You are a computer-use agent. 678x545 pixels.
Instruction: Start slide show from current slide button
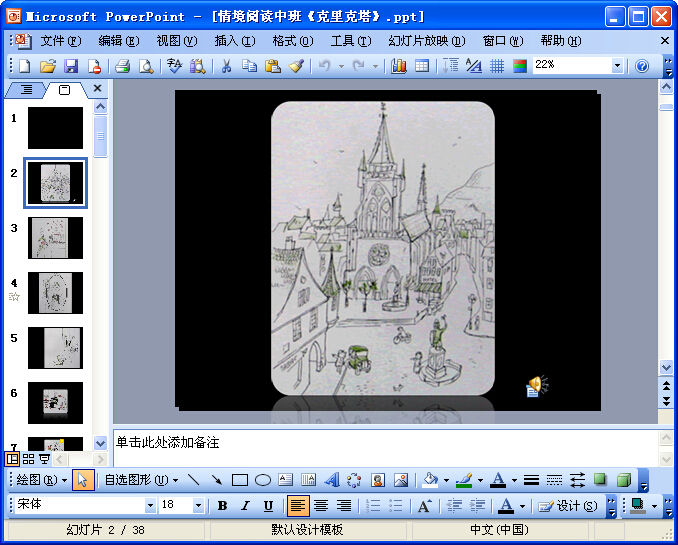point(45,459)
